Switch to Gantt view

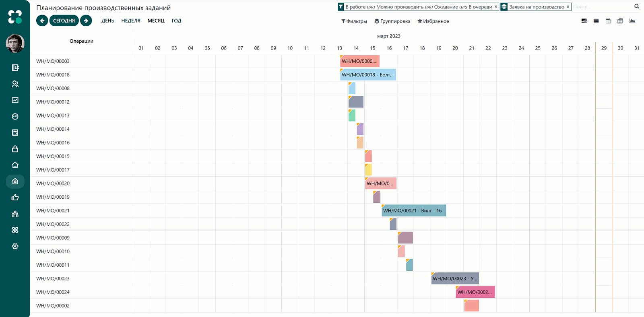tap(584, 21)
